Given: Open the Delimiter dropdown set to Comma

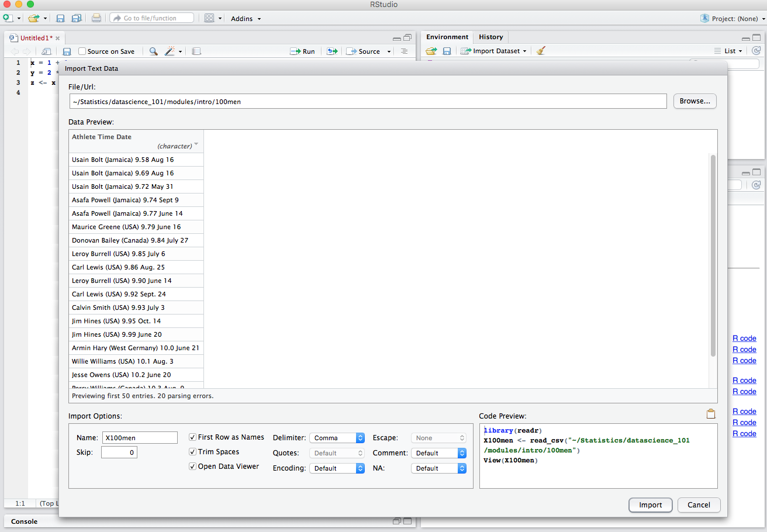Looking at the screenshot, I should 336,438.
